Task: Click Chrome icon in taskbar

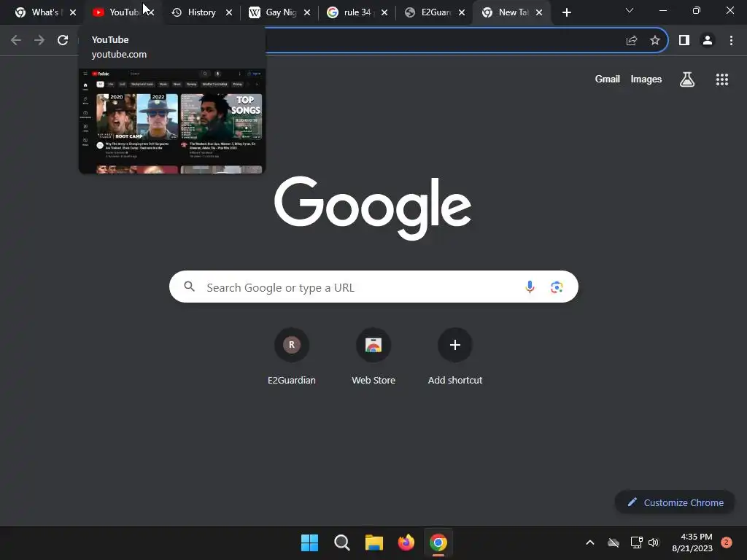Action: click(x=438, y=542)
